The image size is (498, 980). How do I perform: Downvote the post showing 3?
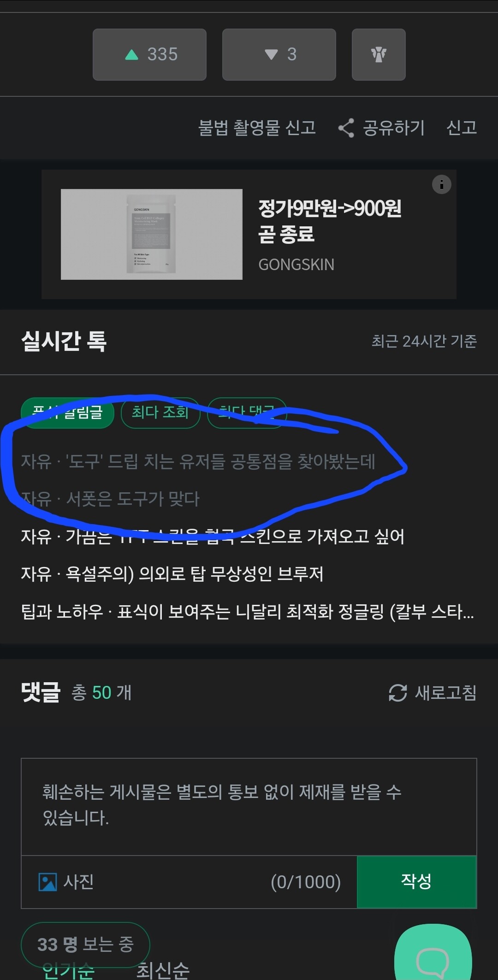tap(279, 54)
